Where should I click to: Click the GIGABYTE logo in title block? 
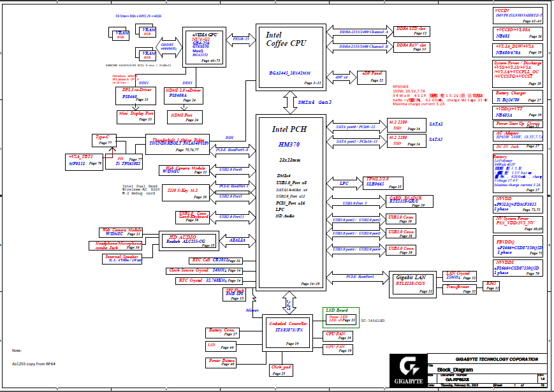409,370
